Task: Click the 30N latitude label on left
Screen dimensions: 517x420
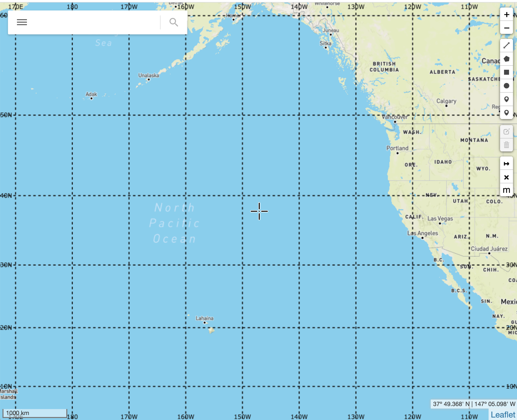Action: (x=6, y=265)
